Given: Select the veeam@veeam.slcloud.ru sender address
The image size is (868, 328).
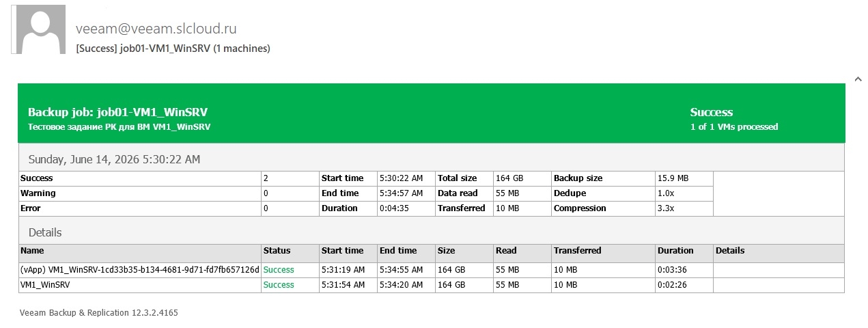Looking at the screenshot, I should point(156,29).
